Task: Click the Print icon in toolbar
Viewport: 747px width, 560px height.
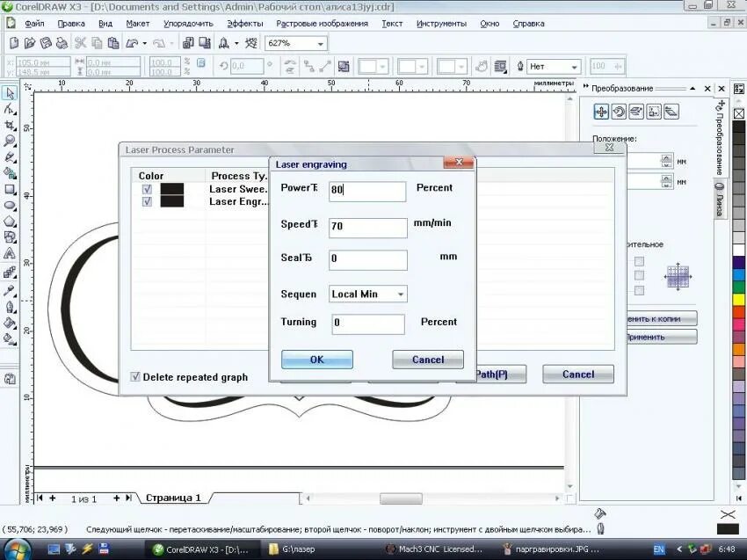Action: tap(62, 43)
